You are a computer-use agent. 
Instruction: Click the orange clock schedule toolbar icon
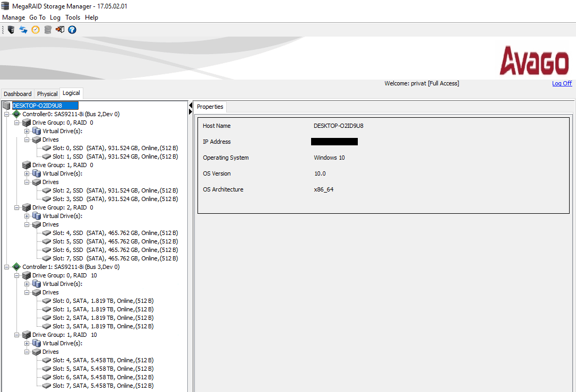(x=35, y=30)
